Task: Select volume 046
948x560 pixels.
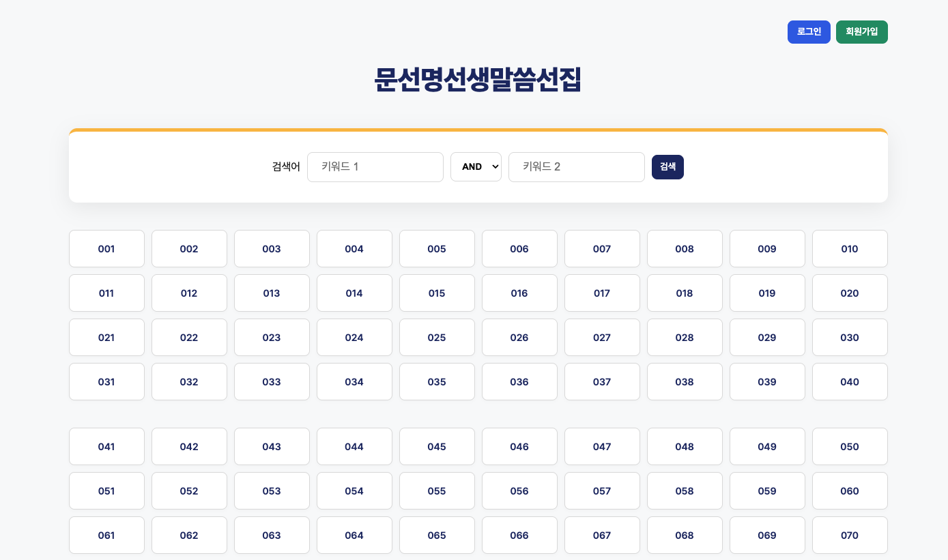Action: coord(519,447)
